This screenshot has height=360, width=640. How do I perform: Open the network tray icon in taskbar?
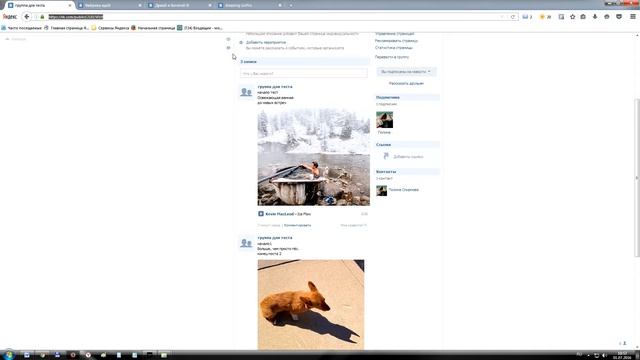click(596, 355)
